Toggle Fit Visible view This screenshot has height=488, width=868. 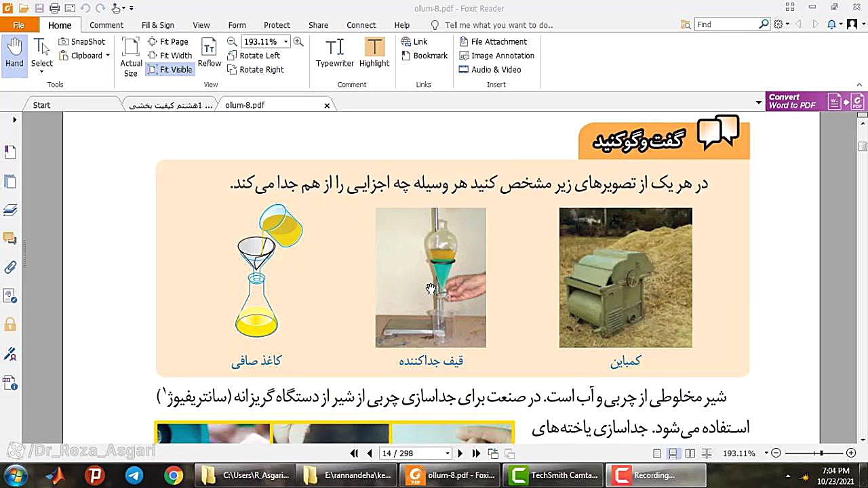pyautogui.click(x=170, y=69)
